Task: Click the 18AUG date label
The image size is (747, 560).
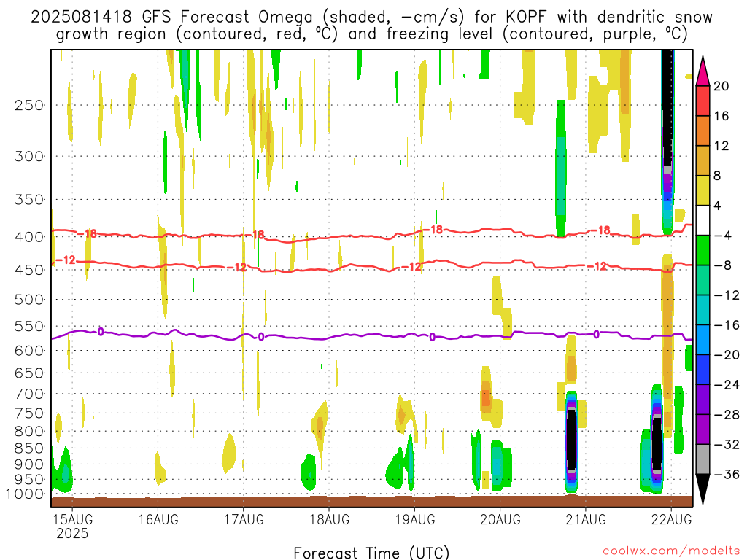Action: coord(329,519)
